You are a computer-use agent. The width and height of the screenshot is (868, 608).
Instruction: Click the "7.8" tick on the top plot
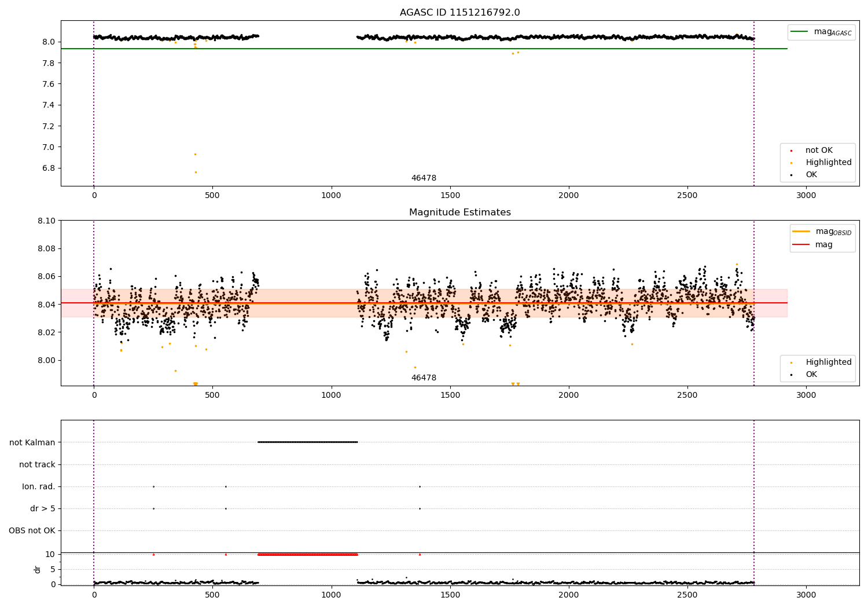pyautogui.click(x=50, y=63)
